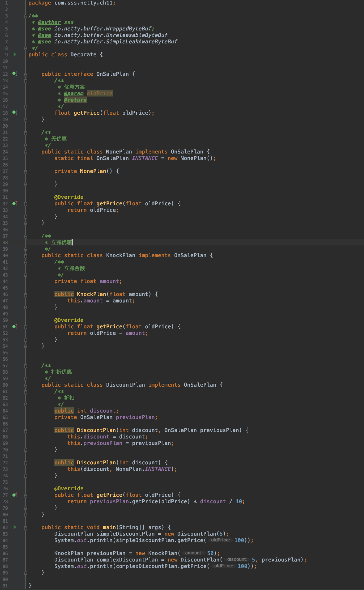Collapse the KnockPlan class fold marker
The height and width of the screenshot is (590, 364).
pos(26,255)
